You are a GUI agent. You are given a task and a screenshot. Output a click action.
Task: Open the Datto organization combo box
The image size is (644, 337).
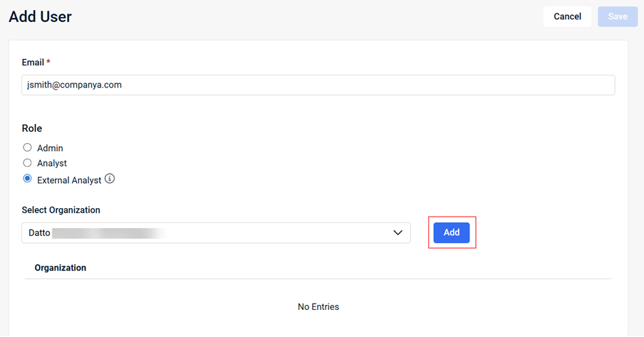pyautogui.click(x=214, y=233)
